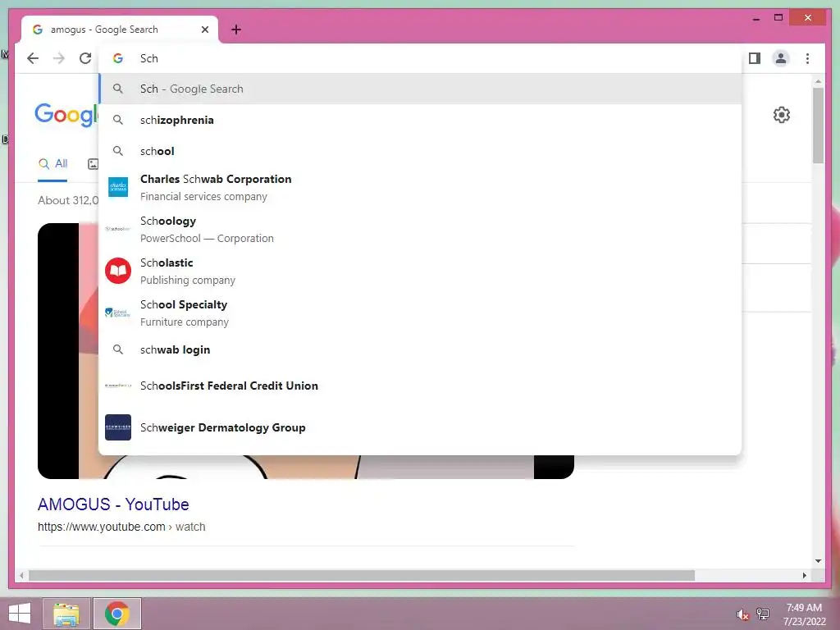Click the vertical scrollbar thumb

tap(818, 126)
